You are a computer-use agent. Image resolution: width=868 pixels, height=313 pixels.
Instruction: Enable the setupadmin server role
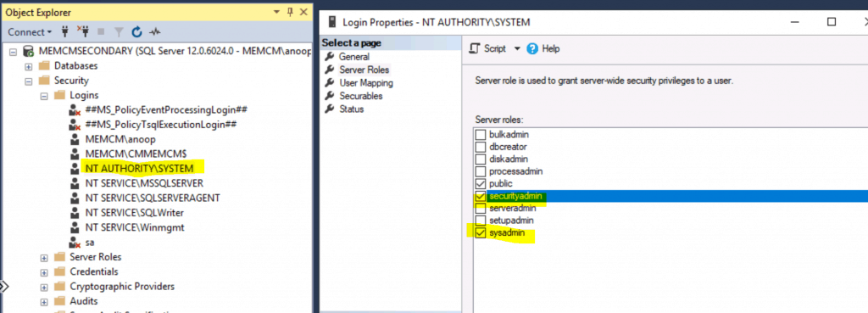481,221
